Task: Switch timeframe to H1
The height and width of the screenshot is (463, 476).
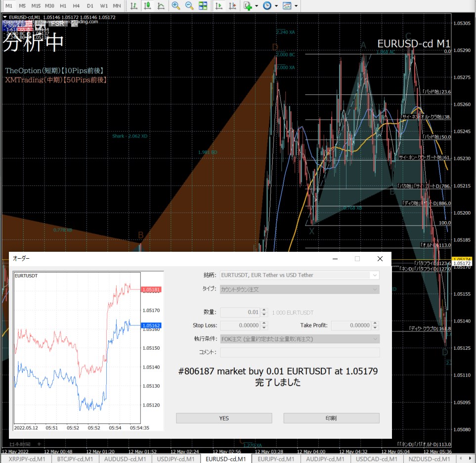Action: pos(63,6)
